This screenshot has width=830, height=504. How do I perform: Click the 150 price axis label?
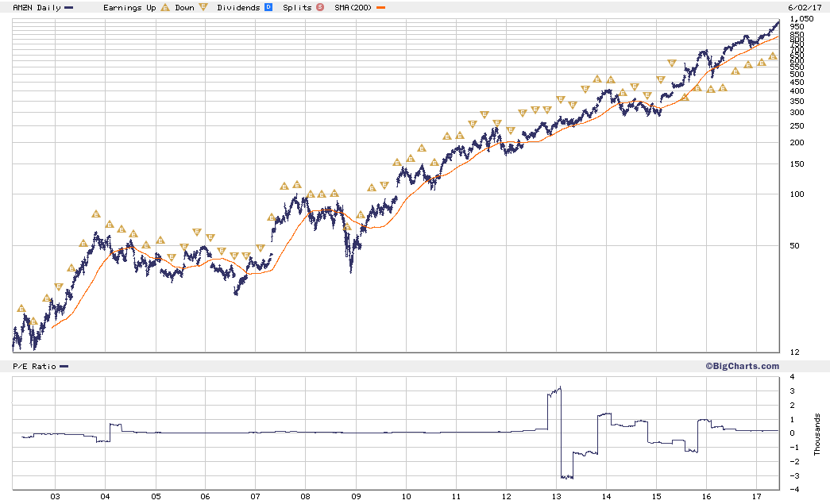click(797, 164)
